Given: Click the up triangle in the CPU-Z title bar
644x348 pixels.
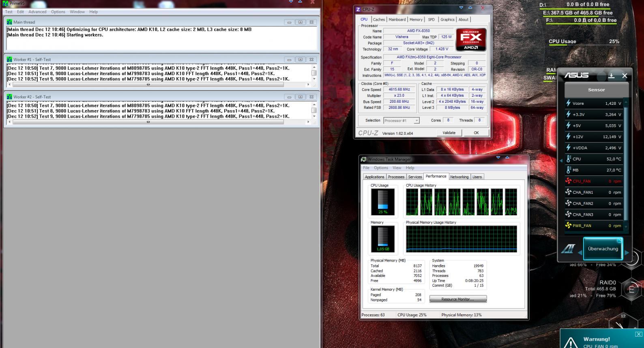Looking at the screenshot, I should (470, 8).
